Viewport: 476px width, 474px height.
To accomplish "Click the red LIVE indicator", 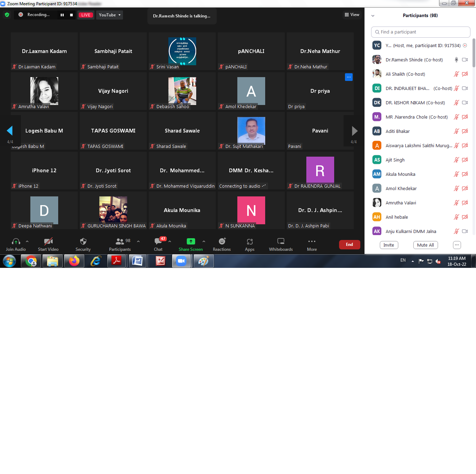I will click(x=86, y=15).
